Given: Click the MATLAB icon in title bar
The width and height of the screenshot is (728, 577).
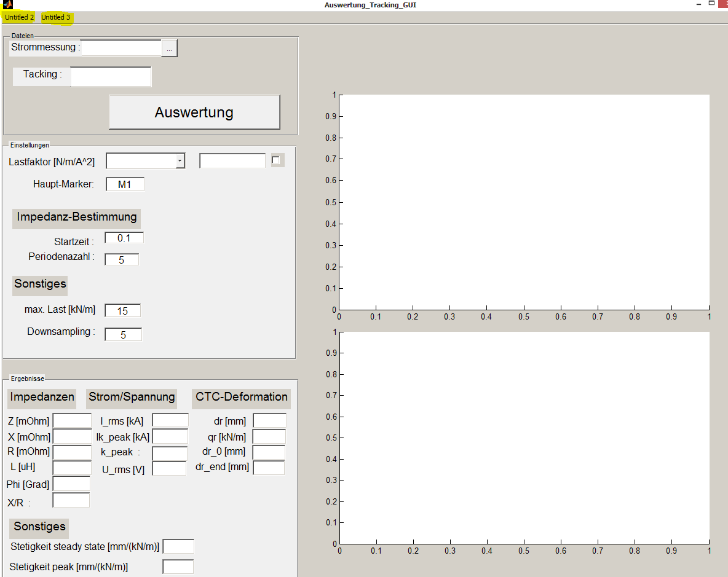Looking at the screenshot, I should click(8, 5).
